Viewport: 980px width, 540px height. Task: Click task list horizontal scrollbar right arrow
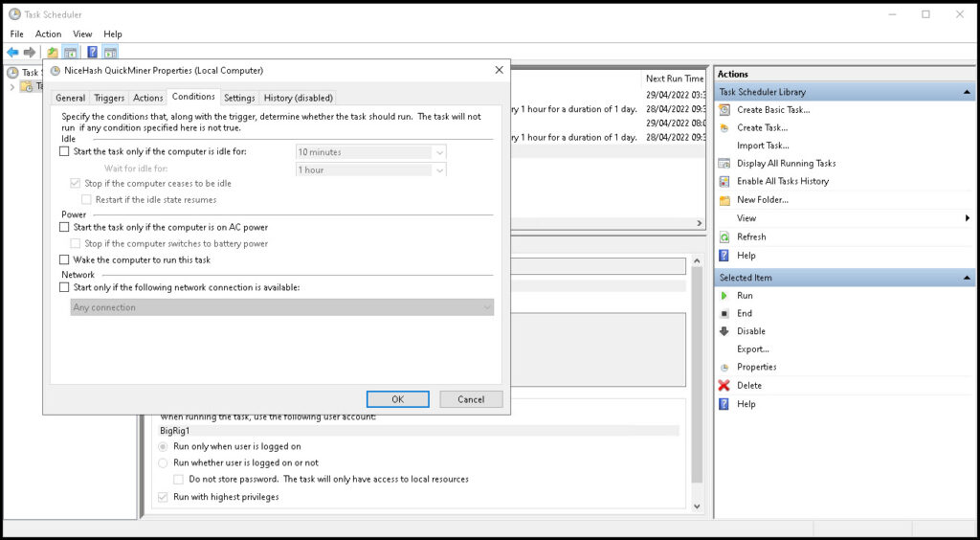[700, 223]
